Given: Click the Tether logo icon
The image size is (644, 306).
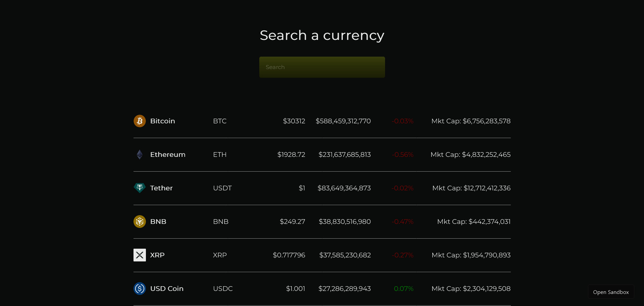Looking at the screenshot, I should pos(140,188).
